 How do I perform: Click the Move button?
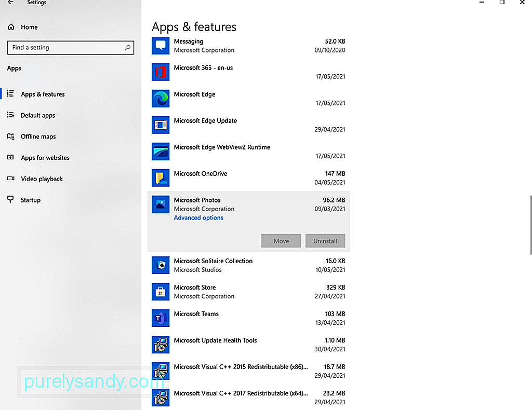[281, 241]
